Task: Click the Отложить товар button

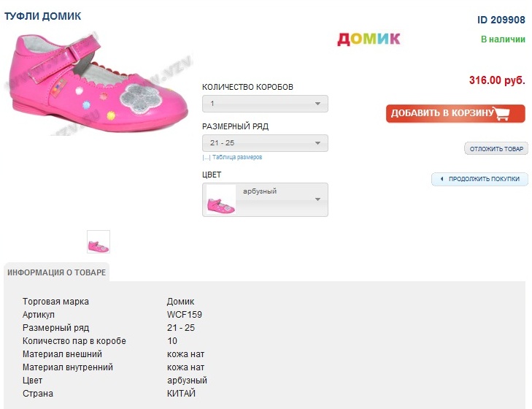Action: click(x=496, y=149)
